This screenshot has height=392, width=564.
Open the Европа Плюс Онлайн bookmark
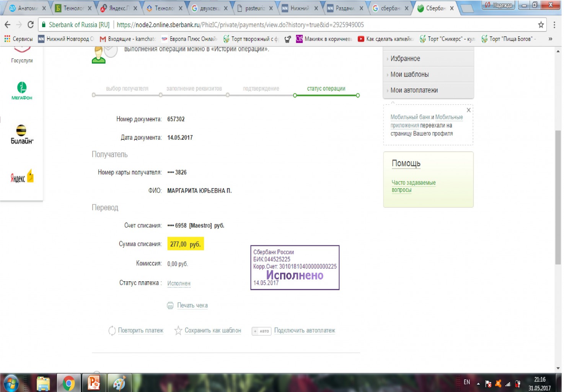(x=189, y=39)
